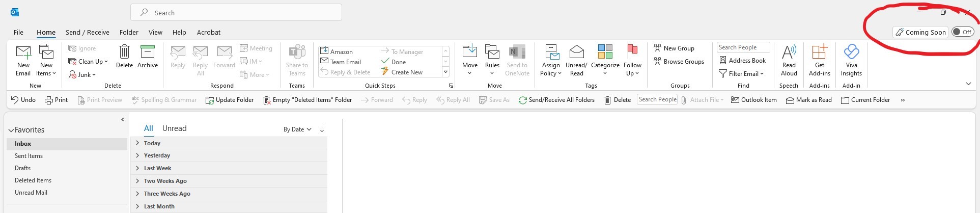Click the Delete trash can icon in ribbon
Viewport: 980px width, 213px height.
click(124, 52)
